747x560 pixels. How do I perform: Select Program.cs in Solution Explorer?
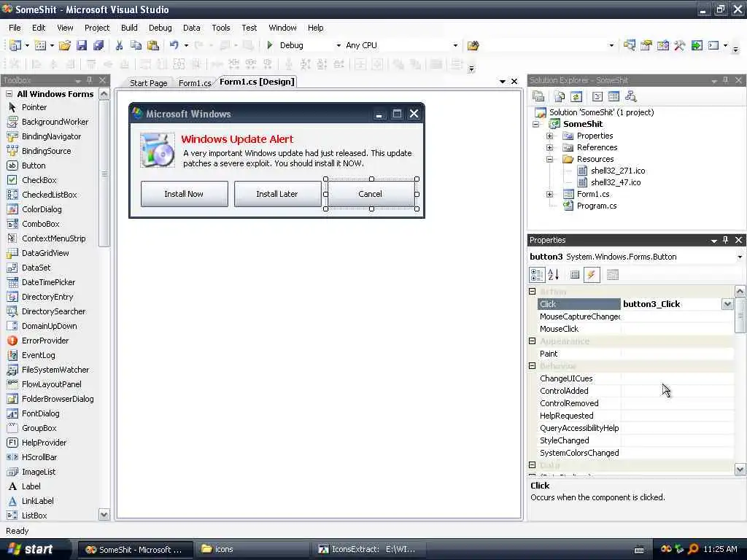click(x=596, y=206)
